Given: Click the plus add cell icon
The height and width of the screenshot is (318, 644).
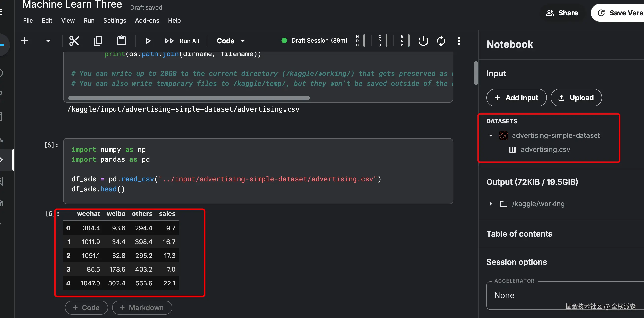Looking at the screenshot, I should pos(25,41).
